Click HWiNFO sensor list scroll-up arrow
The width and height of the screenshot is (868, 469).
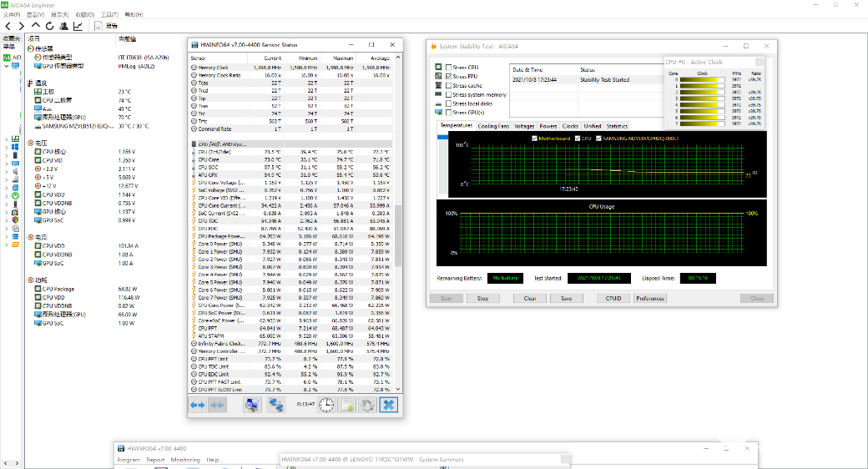pyautogui.click(x=398, y=57)
